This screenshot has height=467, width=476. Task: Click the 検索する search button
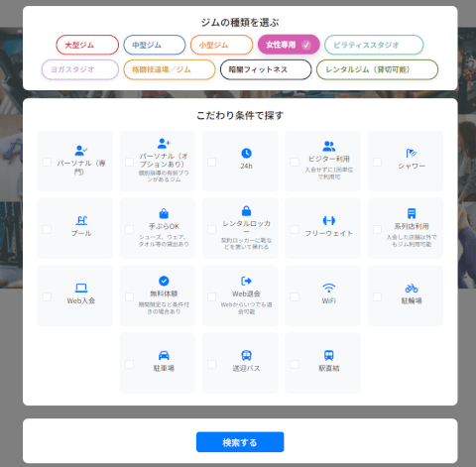240,442
